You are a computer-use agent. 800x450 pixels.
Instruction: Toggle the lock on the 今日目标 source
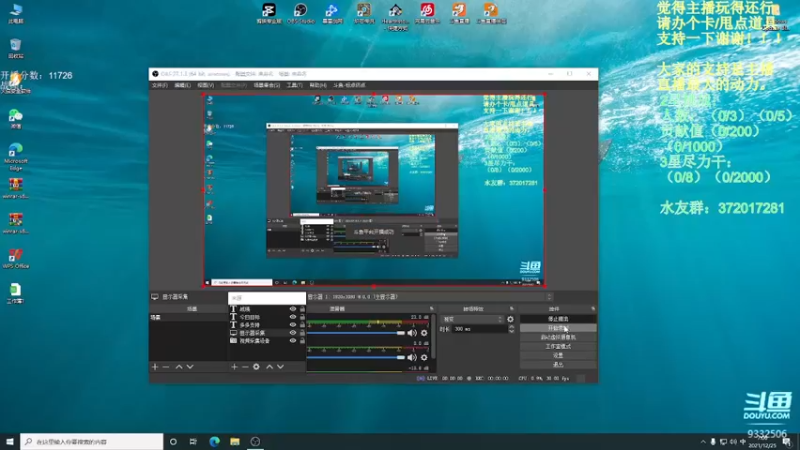click(302, 317)
